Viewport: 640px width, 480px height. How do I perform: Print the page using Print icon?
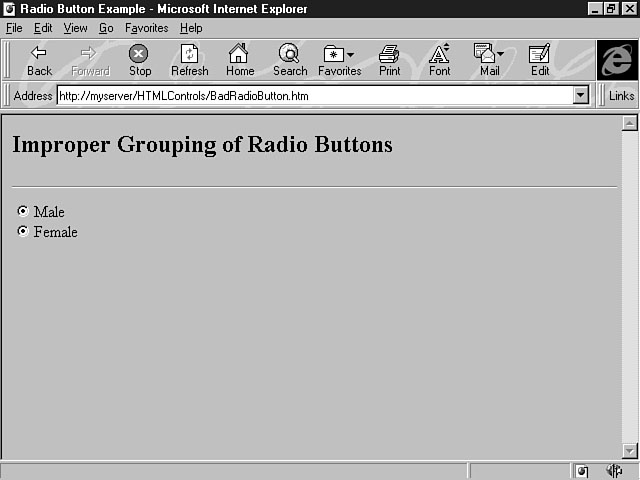[x=389, y=54]
